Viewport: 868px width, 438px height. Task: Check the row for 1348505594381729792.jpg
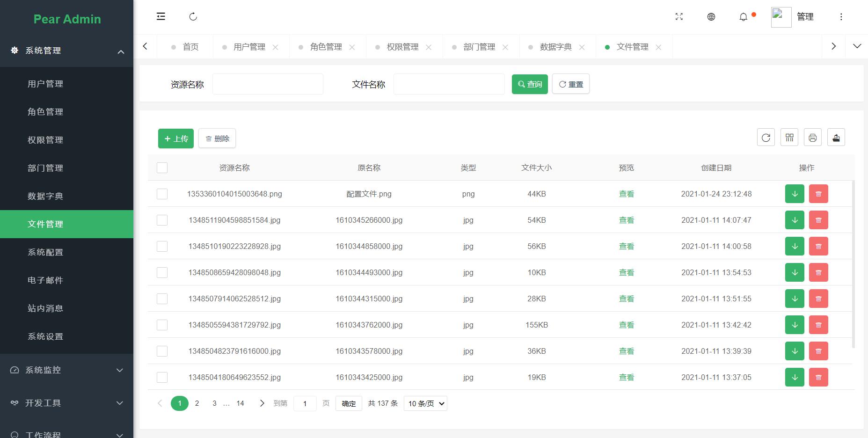click(x=162, y=325)
